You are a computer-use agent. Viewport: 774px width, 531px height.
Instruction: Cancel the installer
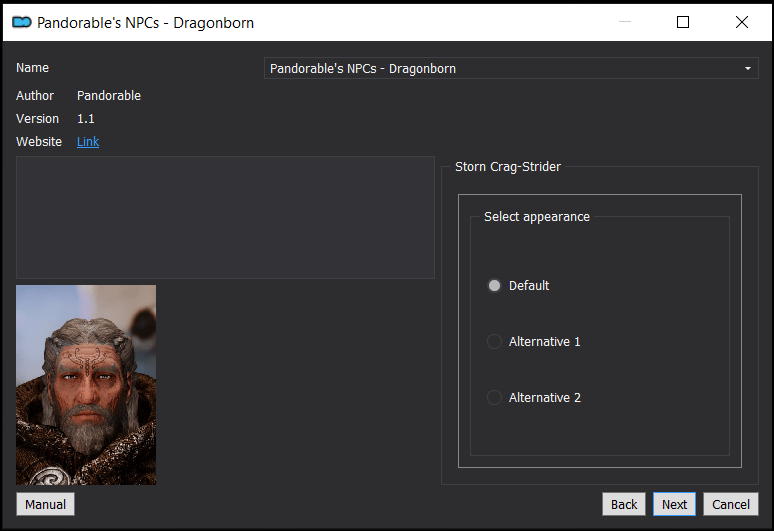(x=731, y=504)
